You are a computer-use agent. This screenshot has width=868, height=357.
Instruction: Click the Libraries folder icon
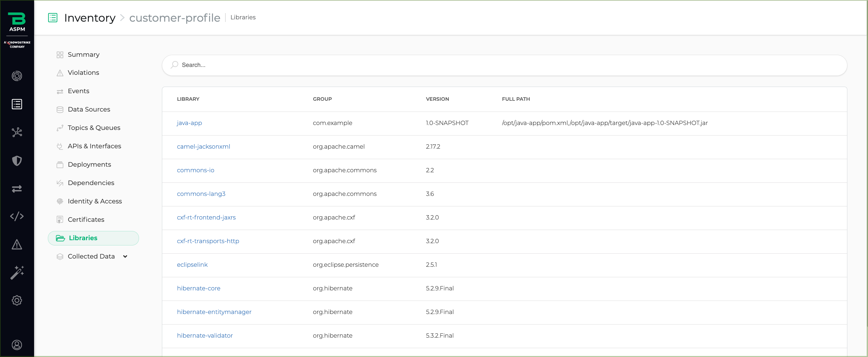pos(60,238)
